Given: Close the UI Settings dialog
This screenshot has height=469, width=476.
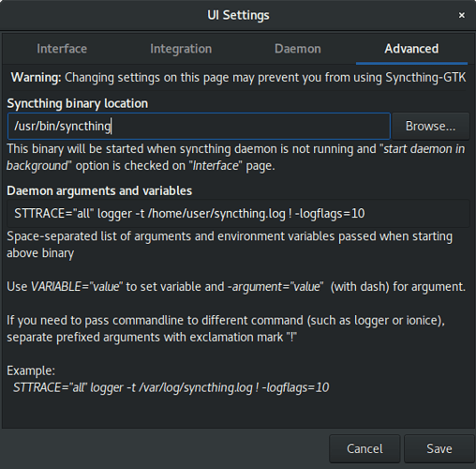Looking at the screenshot, I should click(462, 15).
